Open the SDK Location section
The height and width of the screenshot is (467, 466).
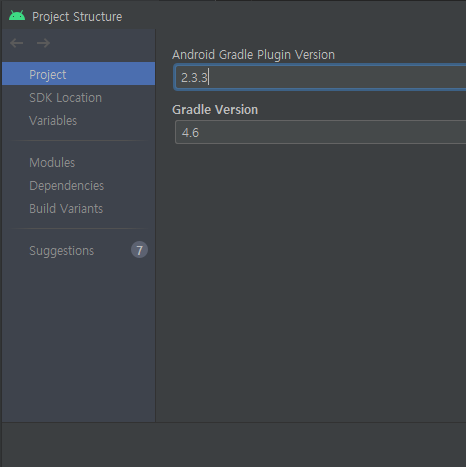(x=79, y=98)
